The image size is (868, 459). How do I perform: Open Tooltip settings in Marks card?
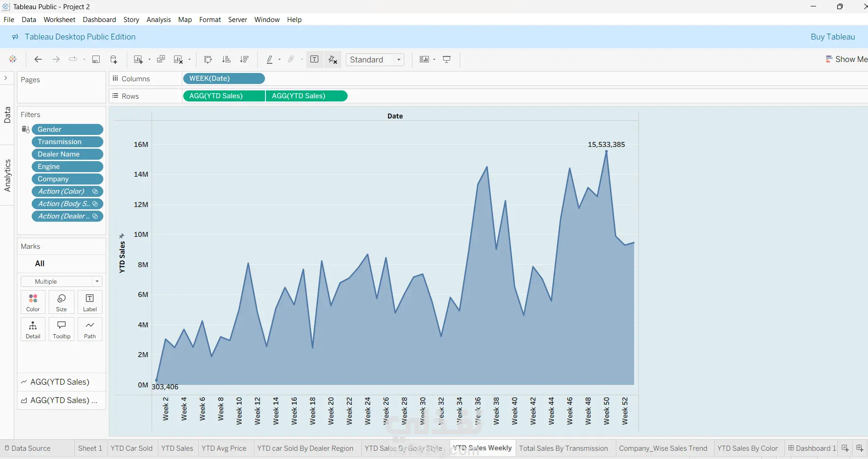[61, 329]
